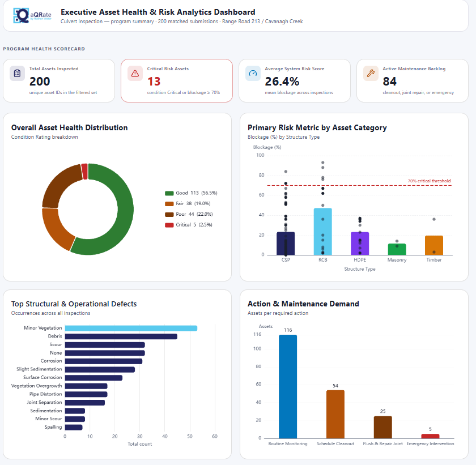
Task: Click the green Masonry bar
Action: coord(397,249)
